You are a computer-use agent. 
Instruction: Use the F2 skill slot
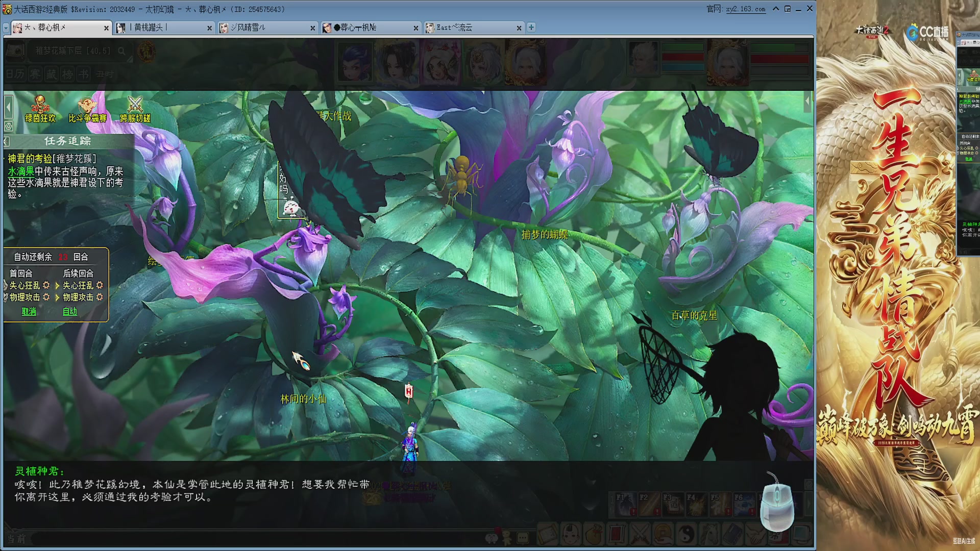coord(649,504)
